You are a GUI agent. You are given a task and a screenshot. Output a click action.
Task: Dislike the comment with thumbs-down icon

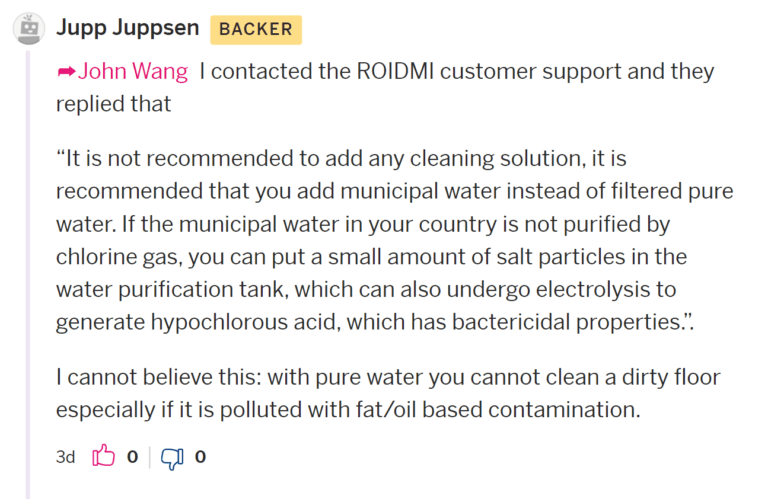click(x=172, y=458)
